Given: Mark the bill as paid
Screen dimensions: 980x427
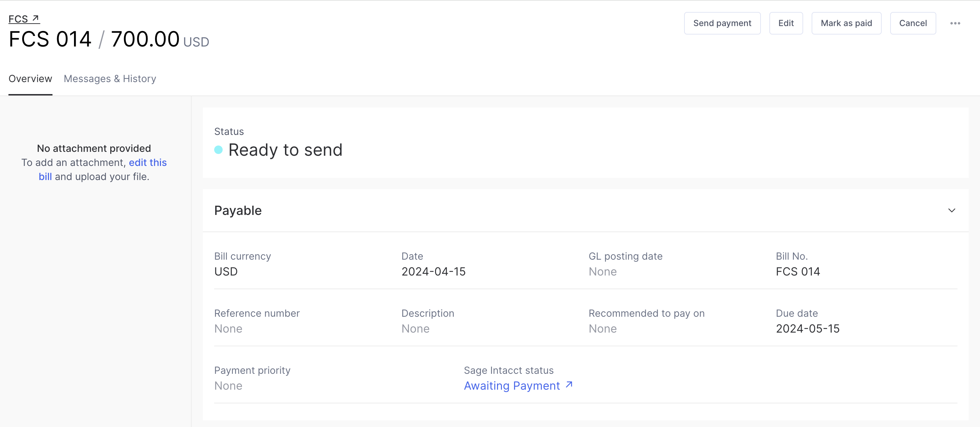Looking at the screenshot, I should [846, 23].
